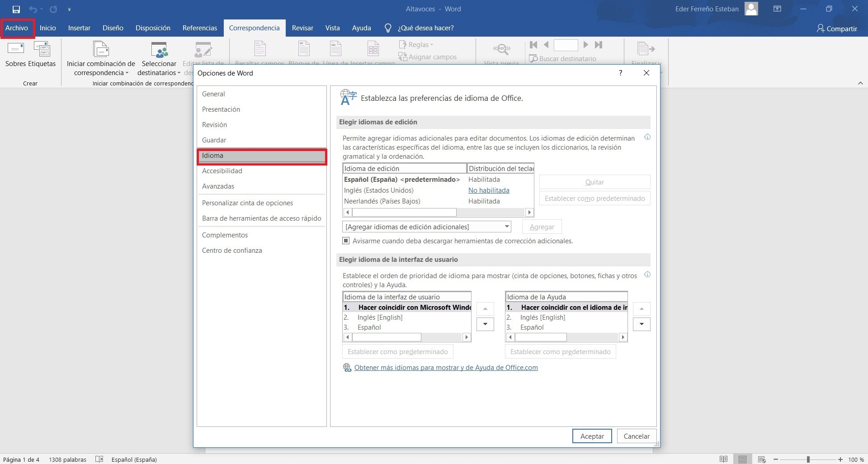868x464 pixels.
Task: Open the spelling check icon in status bar
Action: coord(99,459)
